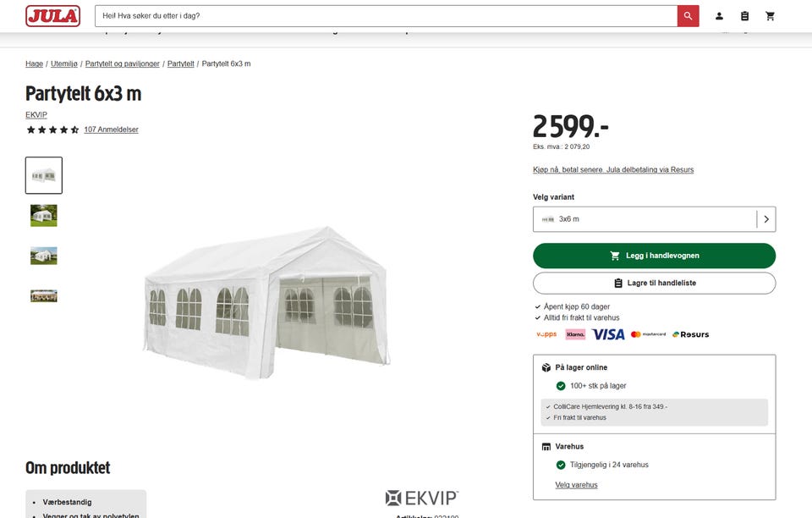Click the variant selector chevron arrow
The image size is (812, 518).
tap(766, 219)
